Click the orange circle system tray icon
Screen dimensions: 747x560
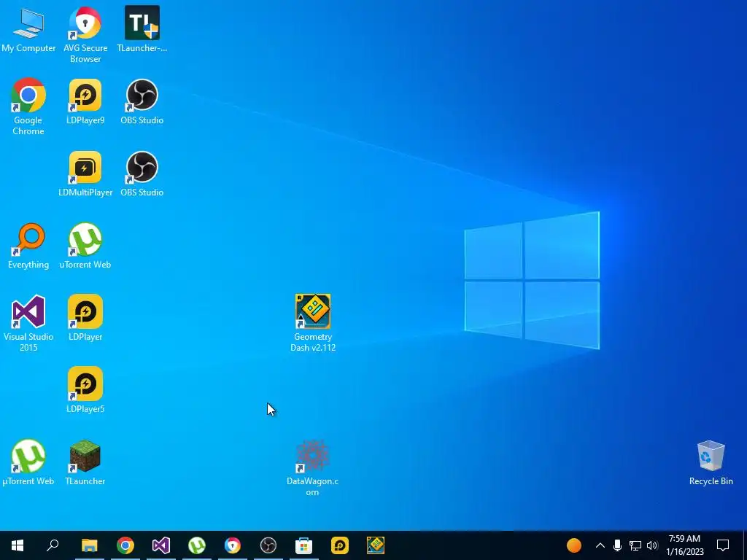pyautogui.click(x=574, y=545)
